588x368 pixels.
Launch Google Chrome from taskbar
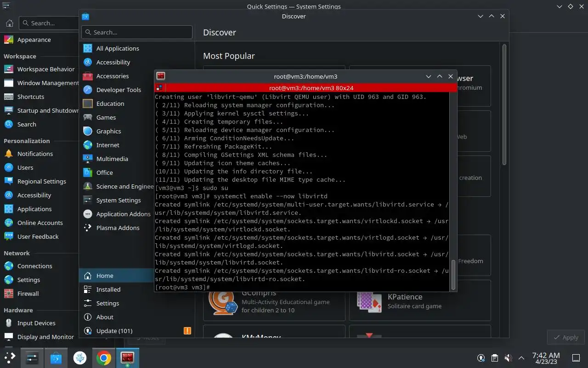pyautogui.click(x=104, y=357)
